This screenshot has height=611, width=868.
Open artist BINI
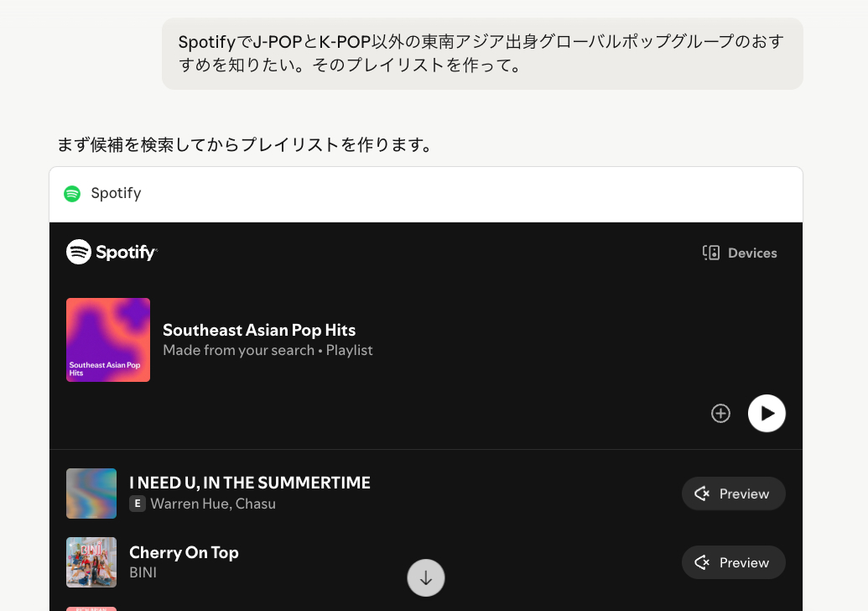(143, 572)
